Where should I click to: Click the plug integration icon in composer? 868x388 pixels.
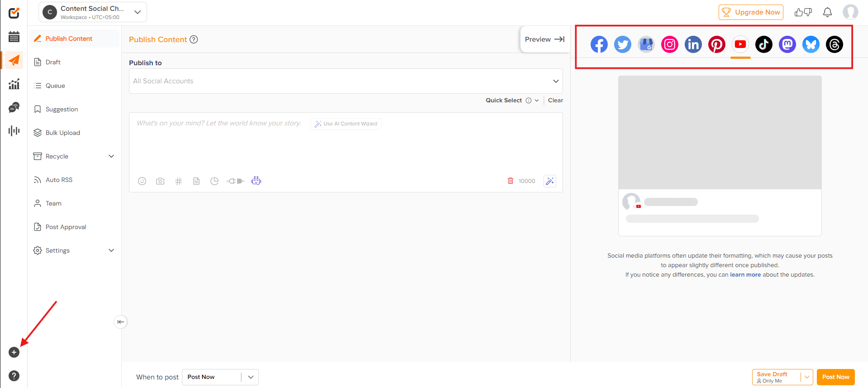click(x=235, y=181)
